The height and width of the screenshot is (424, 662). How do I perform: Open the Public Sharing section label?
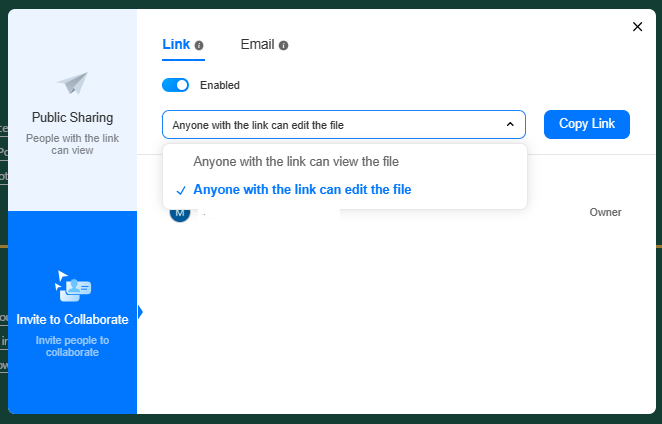tap(72, 117)
